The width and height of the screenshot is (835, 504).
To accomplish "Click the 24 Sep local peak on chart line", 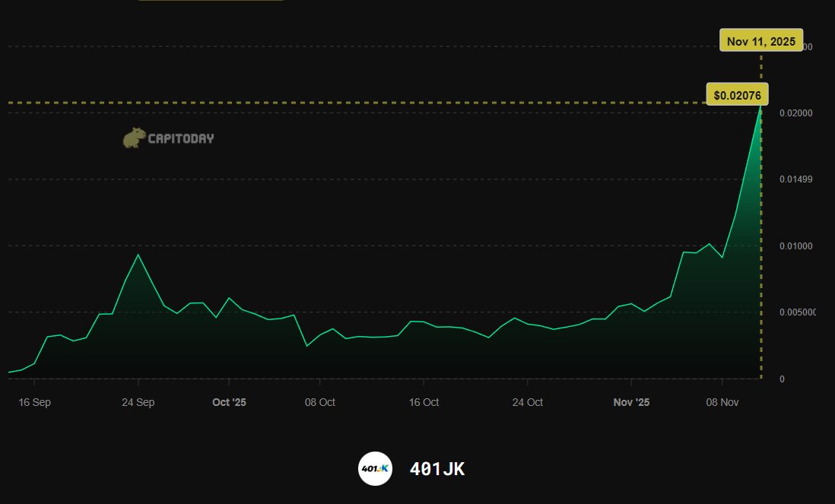I will point(138,255).
